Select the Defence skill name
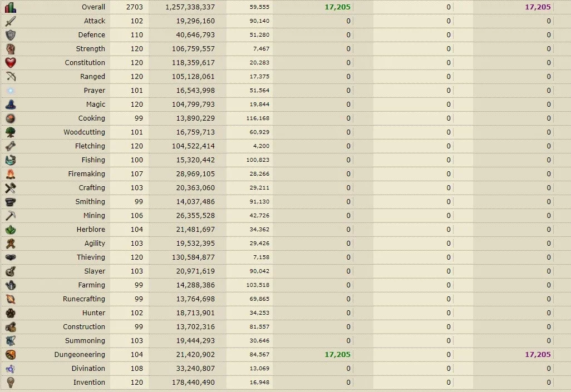571x392 pixels. [x=91, y=35]
